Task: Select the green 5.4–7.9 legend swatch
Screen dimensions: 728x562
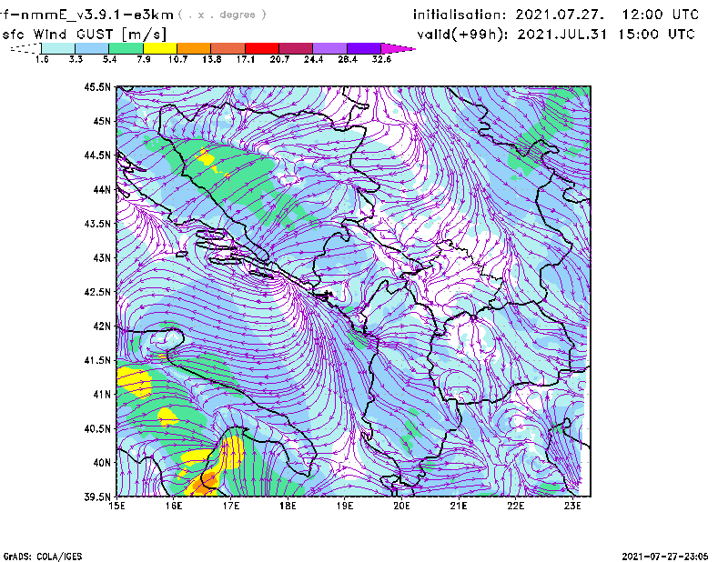Action: click(126, 48)
